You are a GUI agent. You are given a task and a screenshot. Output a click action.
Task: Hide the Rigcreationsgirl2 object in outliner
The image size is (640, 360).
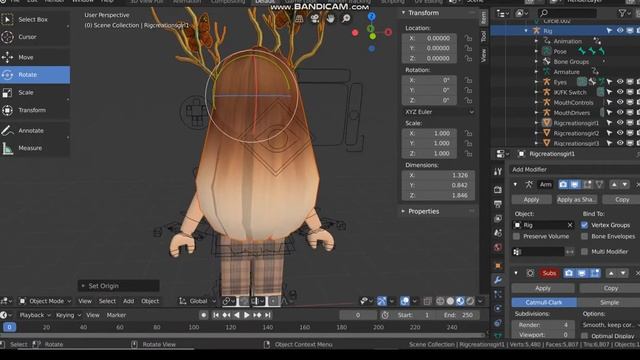(620, 133)
